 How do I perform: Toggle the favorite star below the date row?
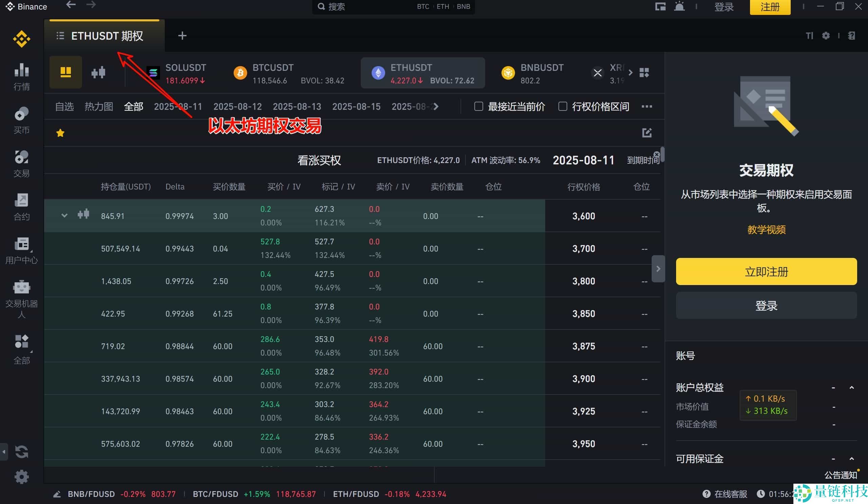pyautogui.click(x=60, y=133)
